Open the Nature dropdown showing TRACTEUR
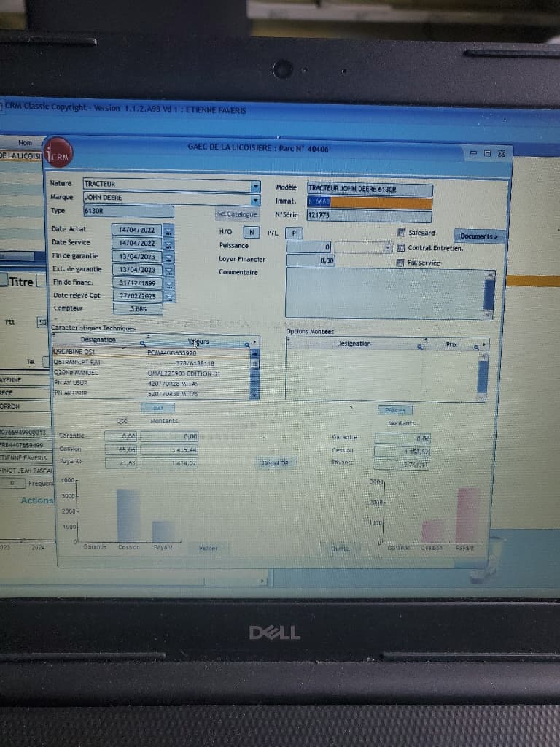 point(256,186)
